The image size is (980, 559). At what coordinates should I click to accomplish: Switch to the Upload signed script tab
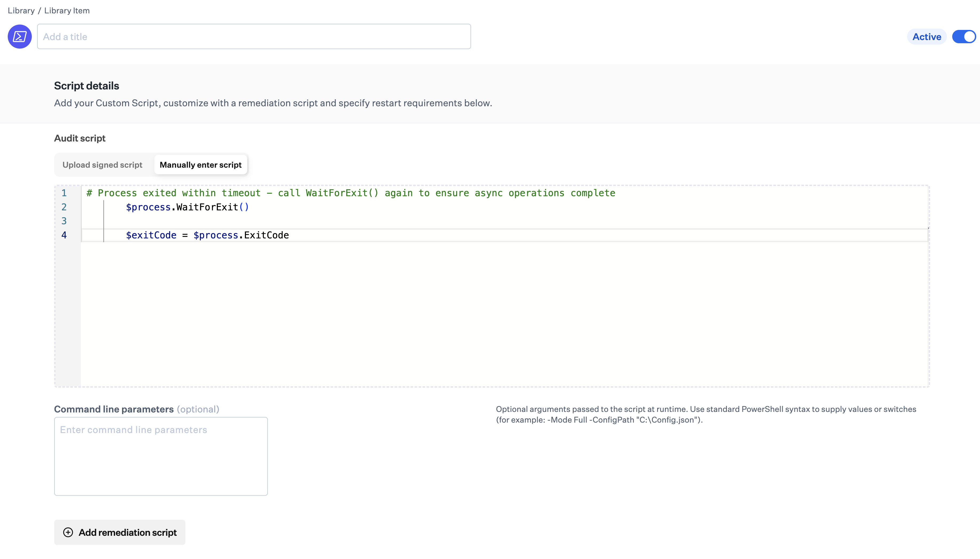coord(102,165)
